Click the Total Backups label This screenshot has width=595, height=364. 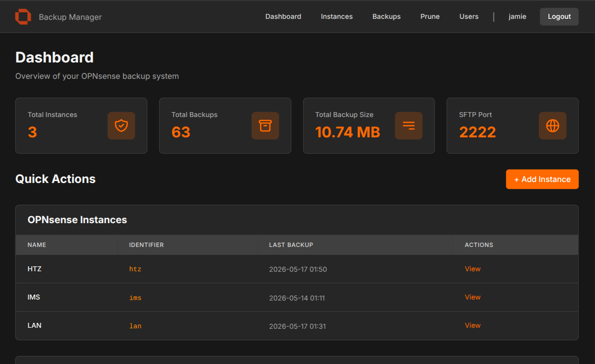point(195,115)
